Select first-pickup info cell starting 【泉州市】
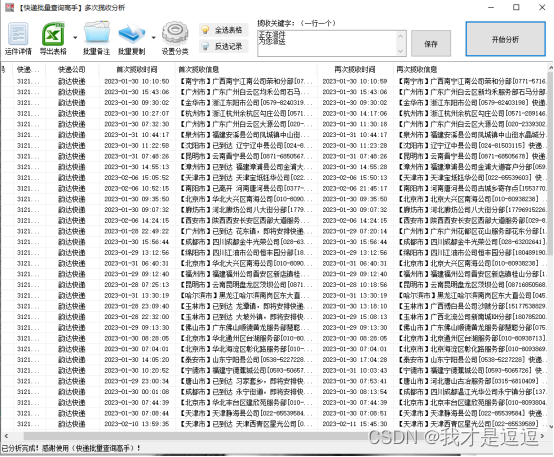Viewport: 554px width, 457px height. pyautogui.click(x=246, y=135)
